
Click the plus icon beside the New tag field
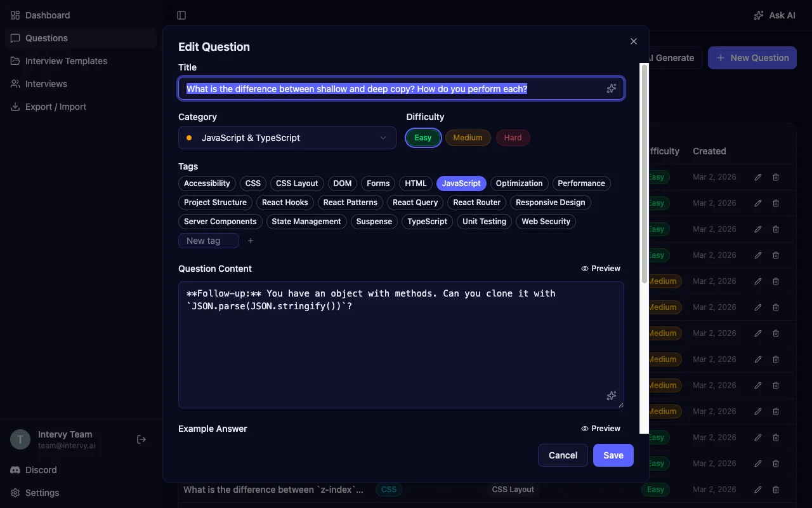(250, 241)
